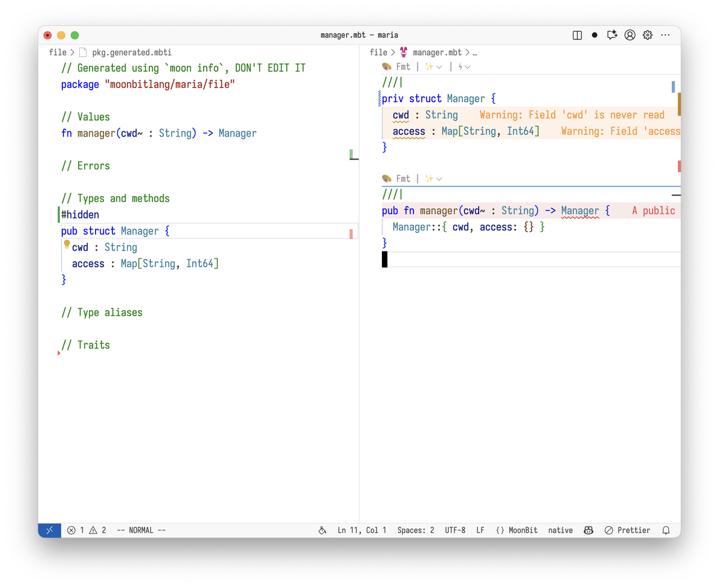
Task: Open the Accounts profile icon
Action: 630,35
